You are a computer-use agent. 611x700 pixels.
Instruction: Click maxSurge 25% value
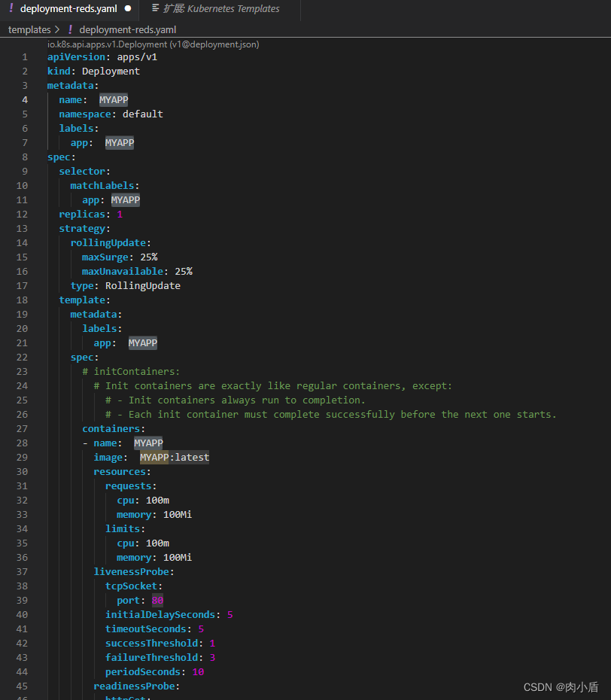pyautogui.click(x=149, y=257)
